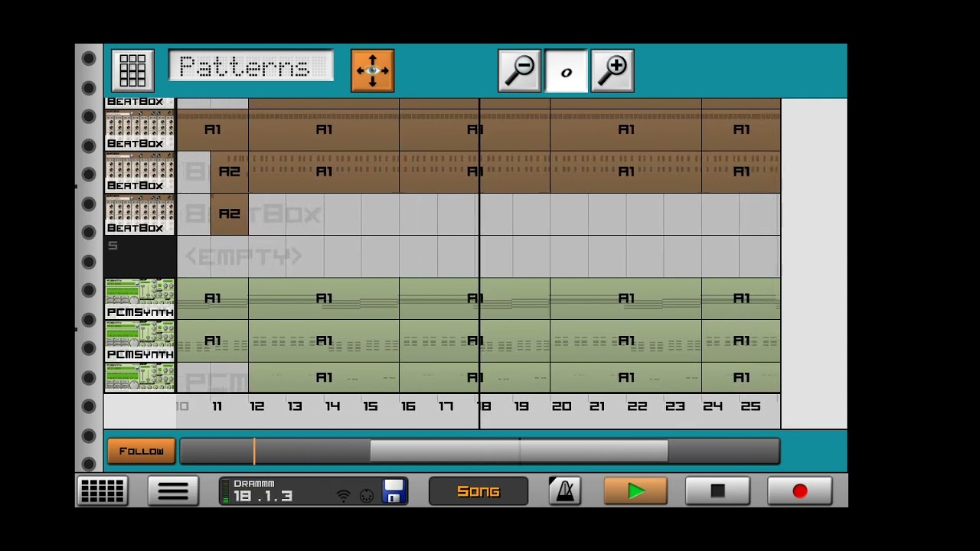The height and width of the screenshot is (551, 980).
Task: Select the A2 pattern in third BeatBox track
Action: pos(229,172)
